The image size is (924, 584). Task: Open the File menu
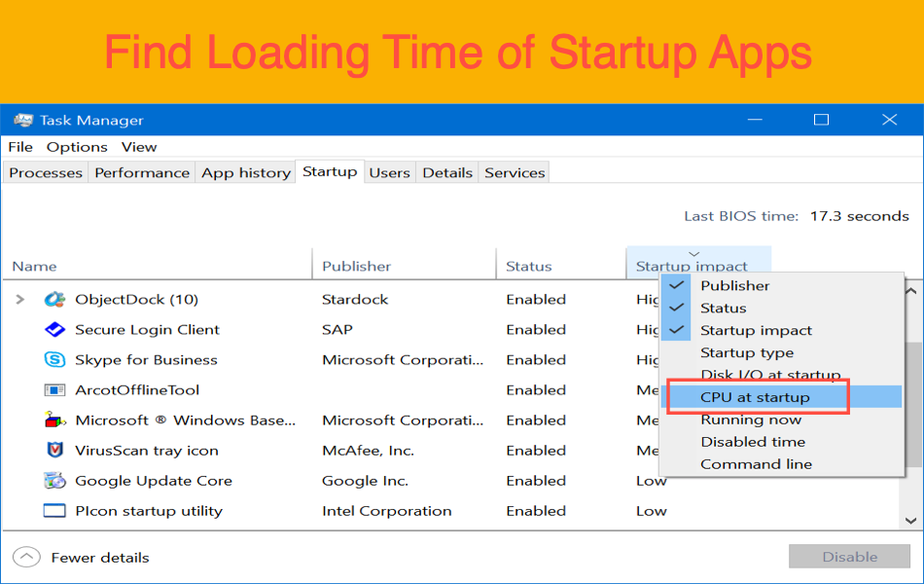click(x=20, y=147)
